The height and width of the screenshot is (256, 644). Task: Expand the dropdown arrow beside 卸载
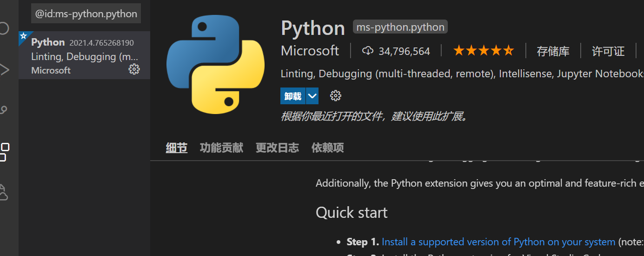pos(312,96)
